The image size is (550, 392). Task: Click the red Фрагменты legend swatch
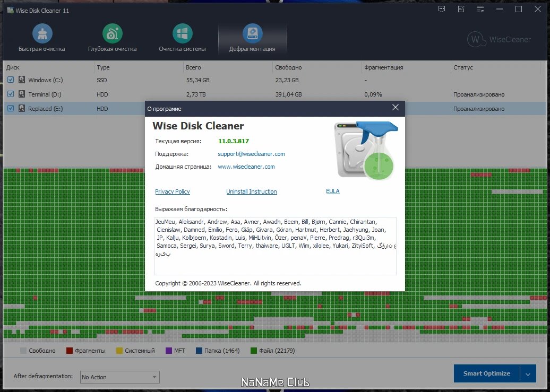pyautogui.click(x=70, y=351)
